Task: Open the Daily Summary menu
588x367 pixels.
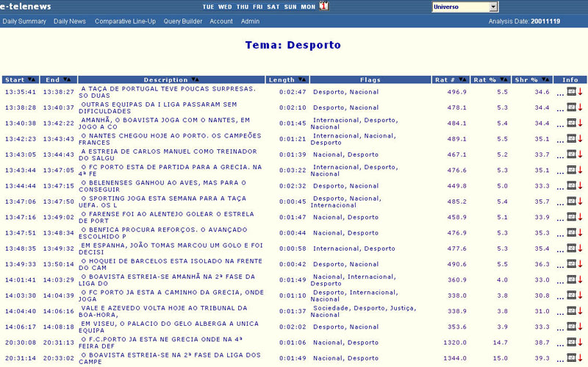Action: (x=24, y=21)
